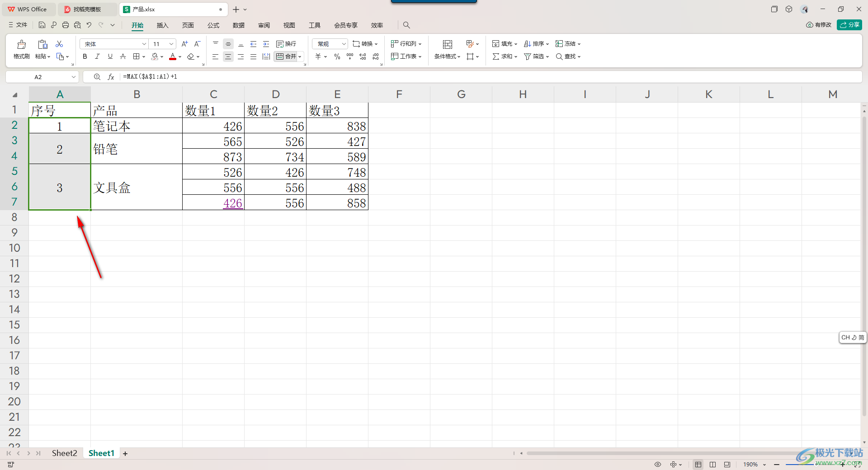Open the Sum (求和) dropdown

(505, 56)
